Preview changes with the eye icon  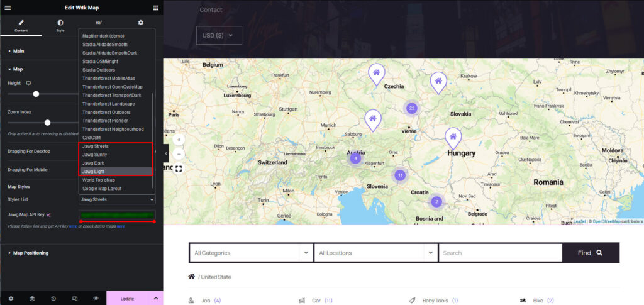tap(96, 299)
